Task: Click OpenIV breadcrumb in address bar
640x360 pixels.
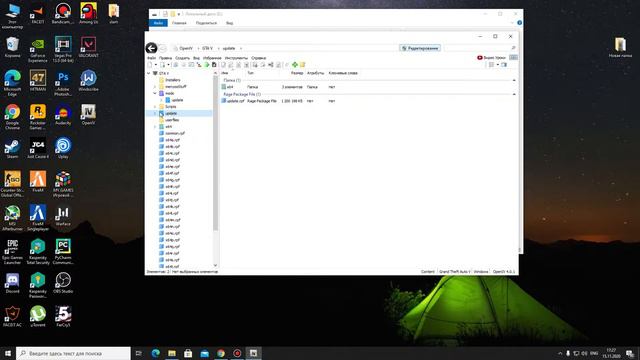Action: (186, 48)
